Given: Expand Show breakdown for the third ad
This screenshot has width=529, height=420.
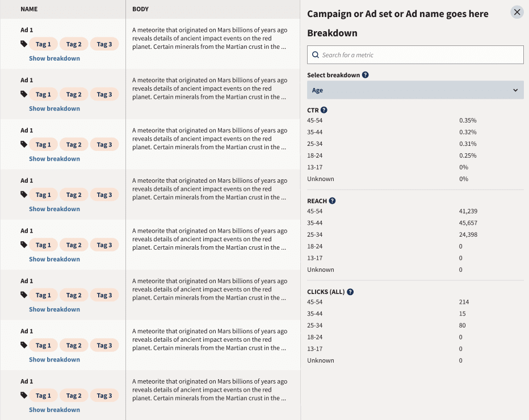Looking at the screenshot, I should (x=54, y=159).
